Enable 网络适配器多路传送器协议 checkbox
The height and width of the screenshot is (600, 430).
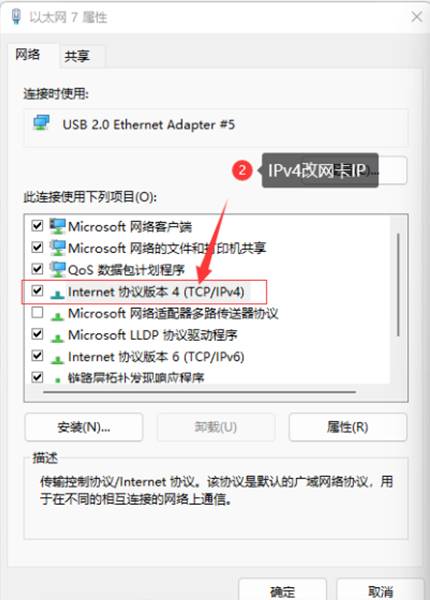(37, 312)
